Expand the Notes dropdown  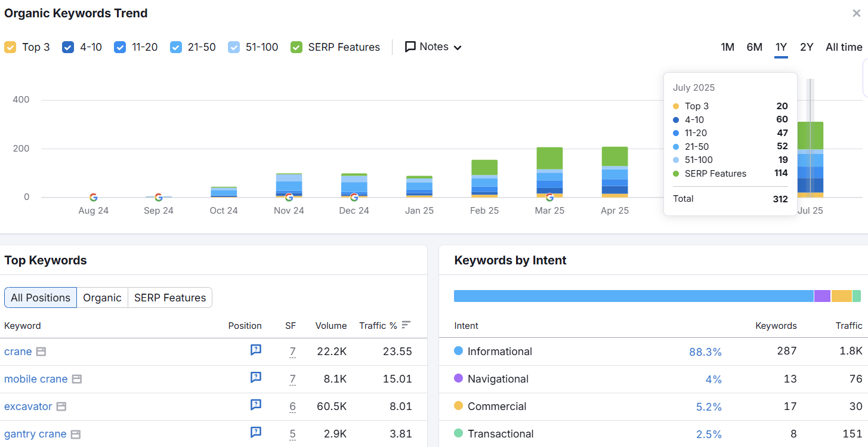(x=433, y=47)
